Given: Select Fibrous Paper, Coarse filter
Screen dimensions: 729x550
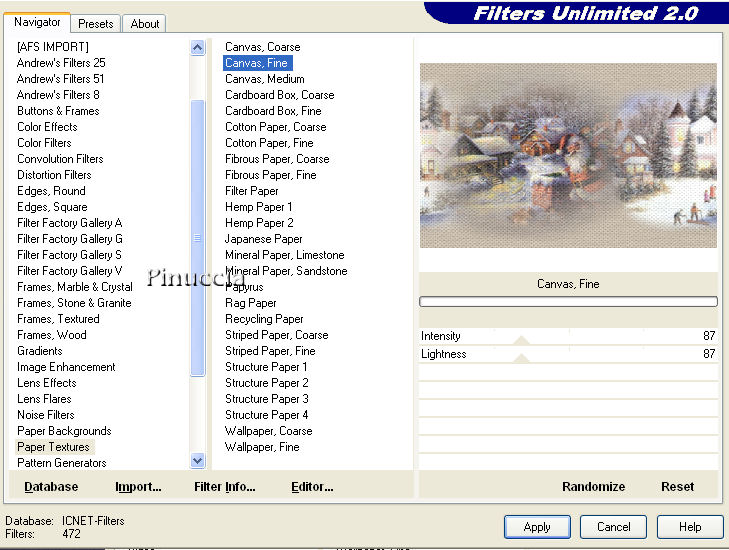Looking at the screenshot, I should pyautogui.click(x=277, y=159).
